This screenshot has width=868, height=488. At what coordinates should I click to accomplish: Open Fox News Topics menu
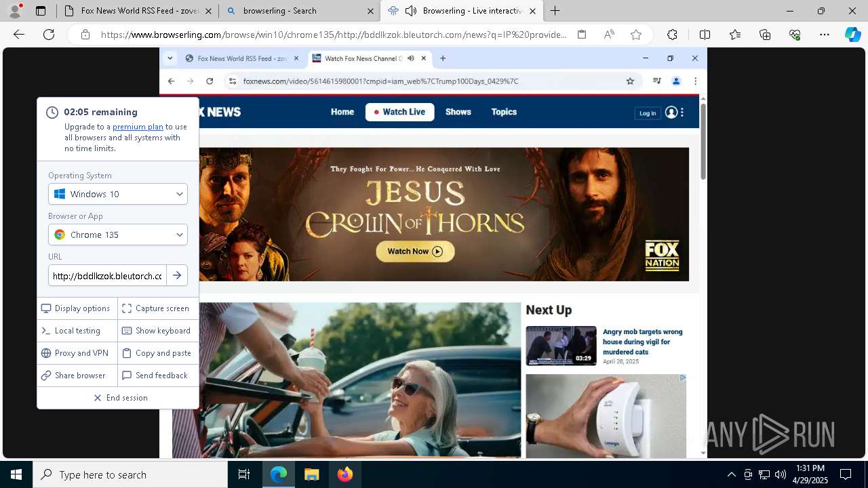[x=504, y=112]
